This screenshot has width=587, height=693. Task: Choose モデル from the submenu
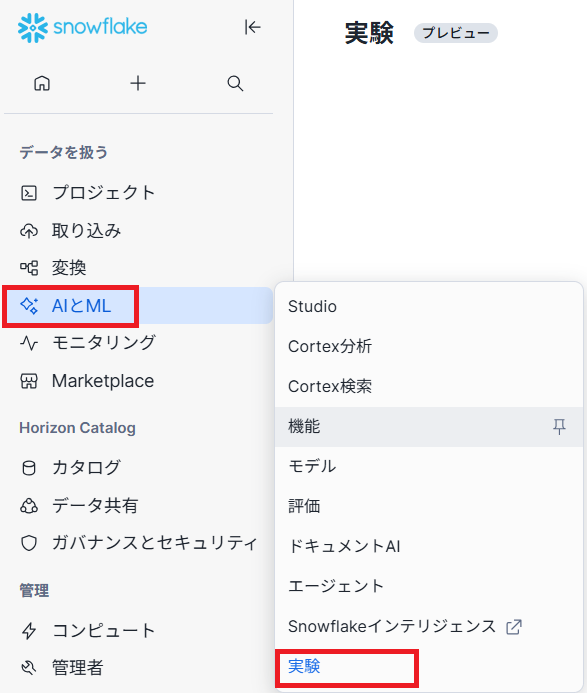(429, 467)
